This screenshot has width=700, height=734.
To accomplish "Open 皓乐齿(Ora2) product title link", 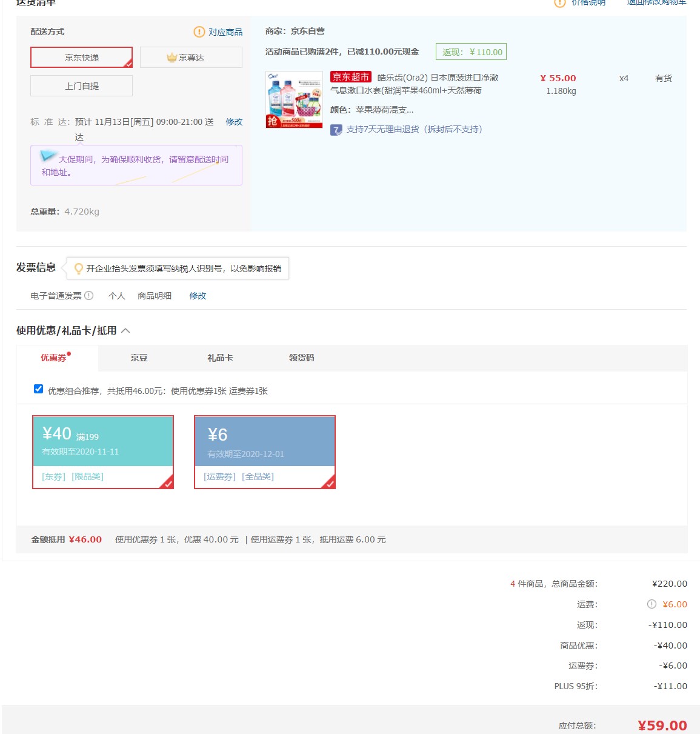I will click(414, 84).
